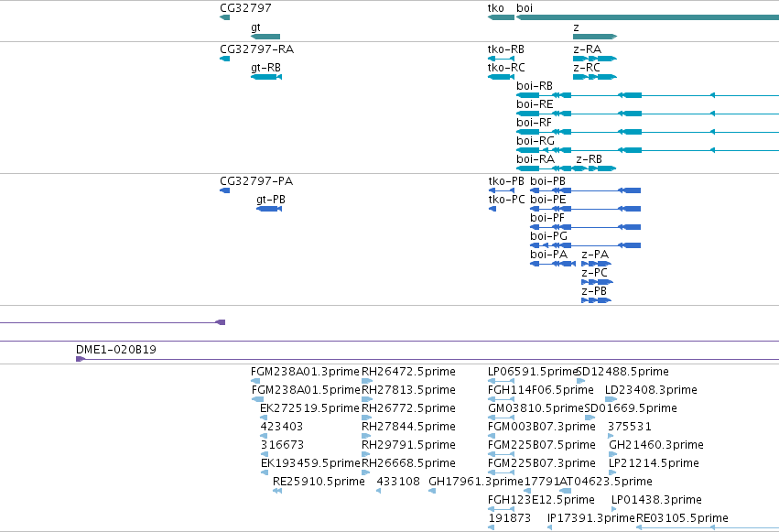Select EST RH27844.5prime
The image size is (779, 532).
pyautogui.click(x=366, y=436)
